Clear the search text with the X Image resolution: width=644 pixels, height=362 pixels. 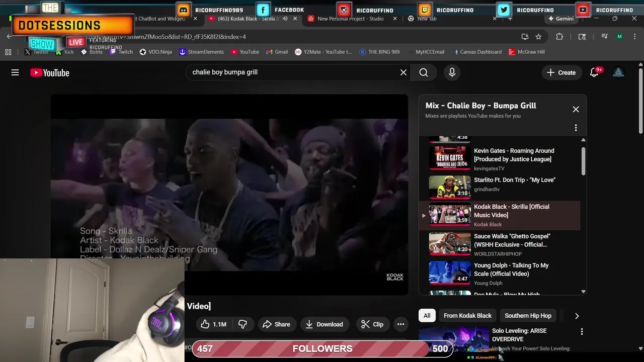tap(404, 72)
